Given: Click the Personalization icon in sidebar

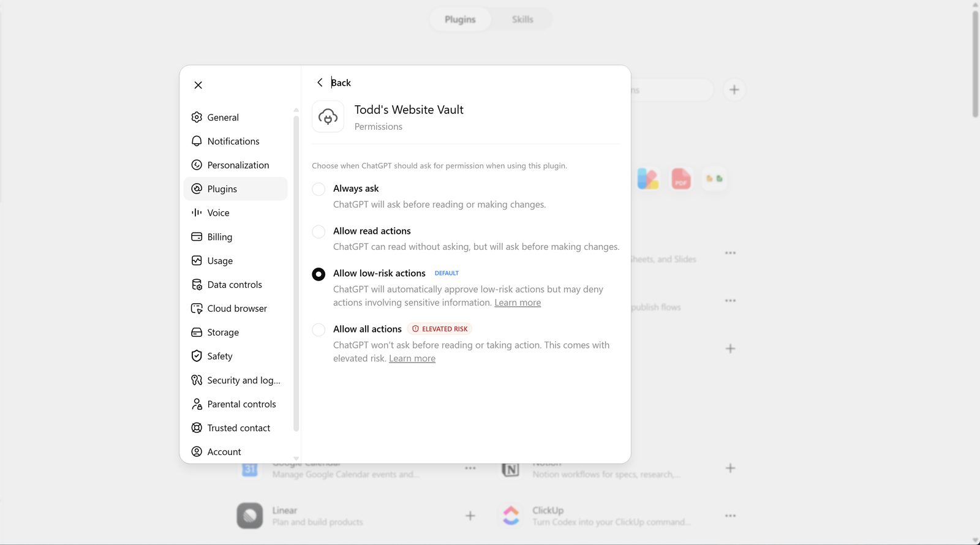Looking at the screenshot, I should coord(197,165).
